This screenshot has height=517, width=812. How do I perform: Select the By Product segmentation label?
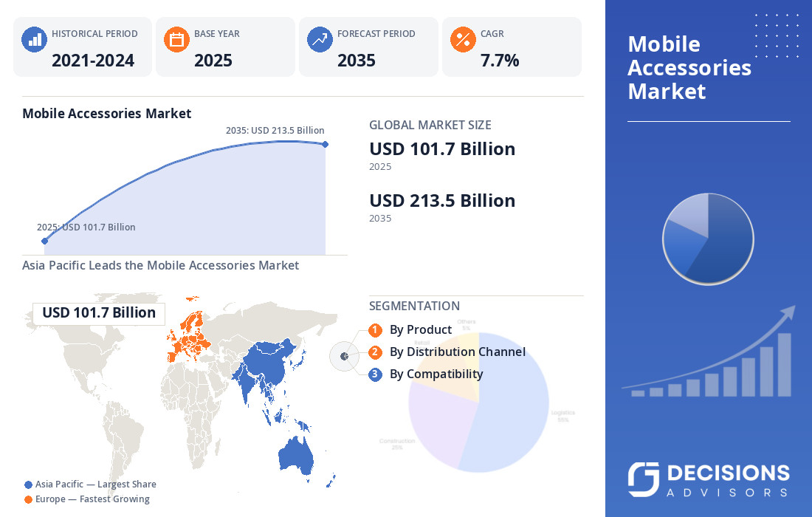421,330
